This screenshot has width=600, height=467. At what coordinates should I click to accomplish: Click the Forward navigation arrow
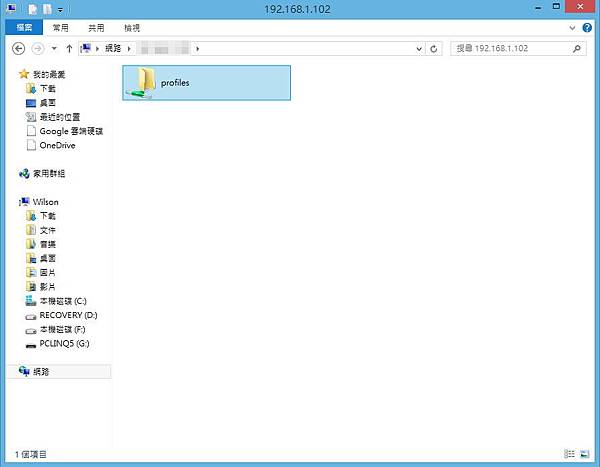click(x=38, y=49)
